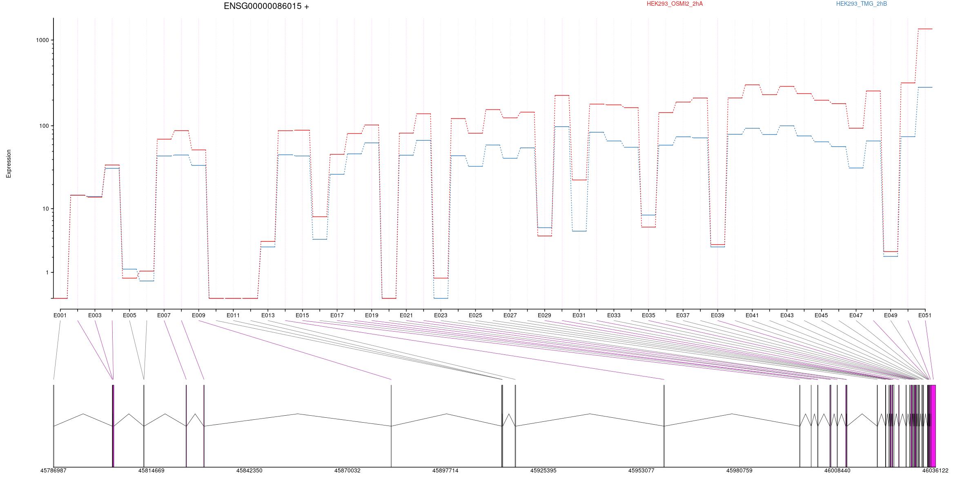Click genomic coordinate 46008440

click(837, 470)
